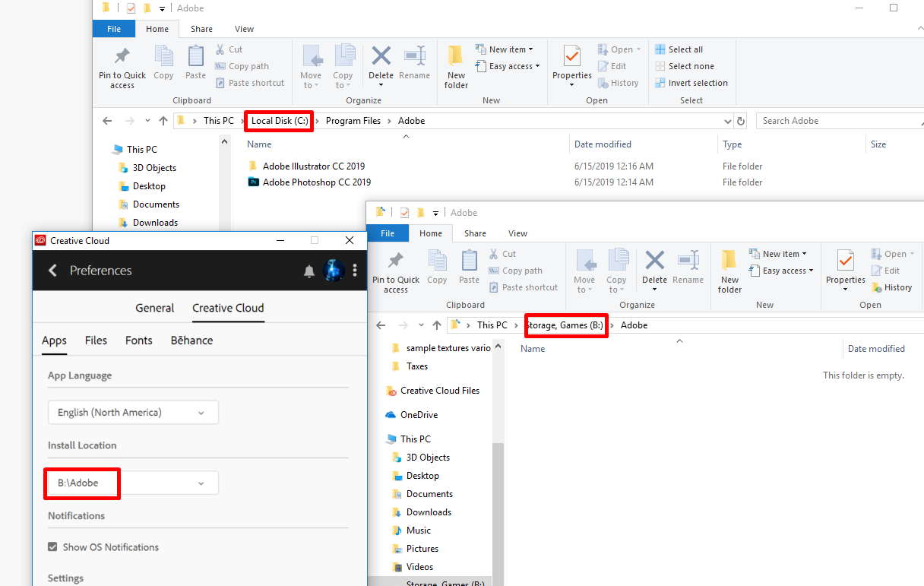Toggle the checkmark in the top Quick Access Toolbar
Image resolution: width=924 pixels, height=586 pixels.
coord(129,8)
